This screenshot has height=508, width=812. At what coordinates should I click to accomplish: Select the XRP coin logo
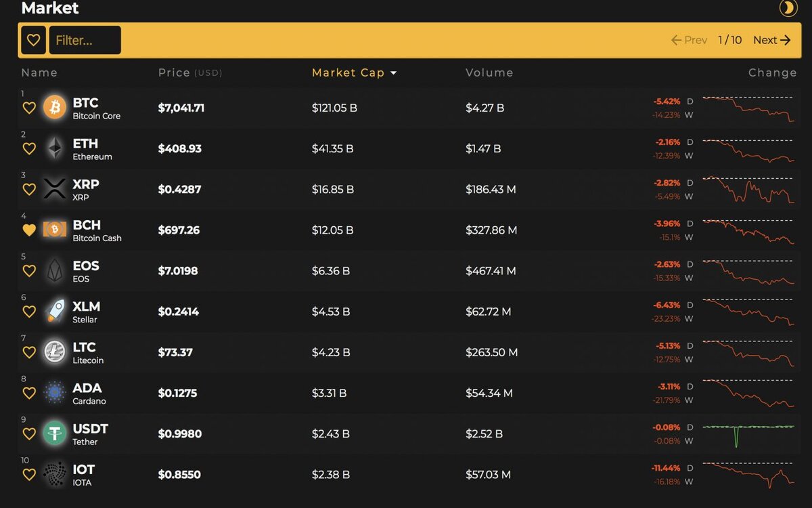click(55, 188)
